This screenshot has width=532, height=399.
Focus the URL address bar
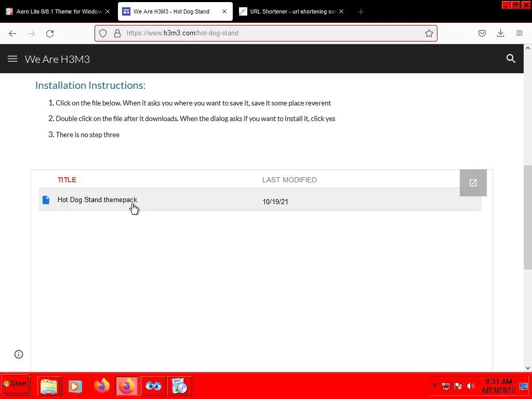pos(266,33)
